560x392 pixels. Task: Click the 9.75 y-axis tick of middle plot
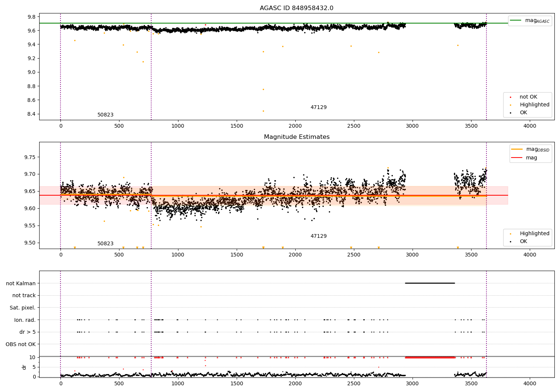point(30,157)
